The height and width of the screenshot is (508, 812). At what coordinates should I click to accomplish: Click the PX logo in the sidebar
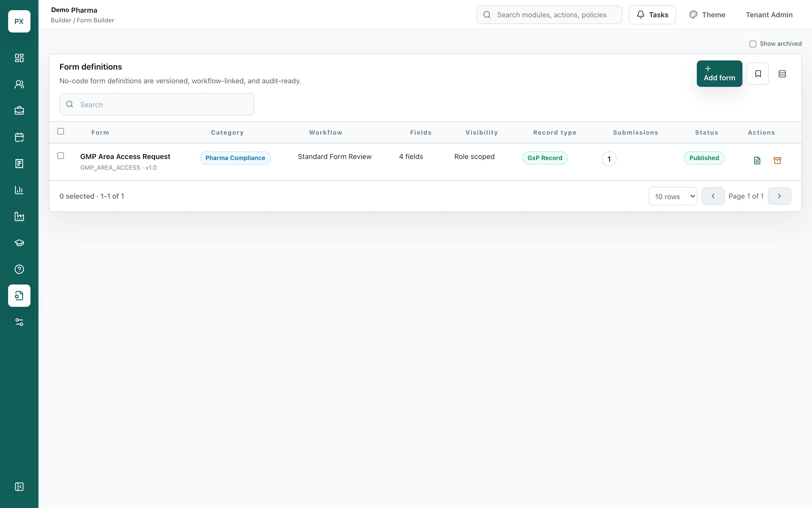point(19,21)
